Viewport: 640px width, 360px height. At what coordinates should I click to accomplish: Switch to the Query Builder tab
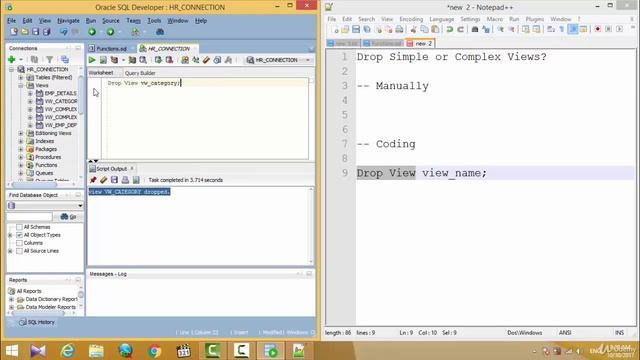pyautogui.click(x=140, y=73)
